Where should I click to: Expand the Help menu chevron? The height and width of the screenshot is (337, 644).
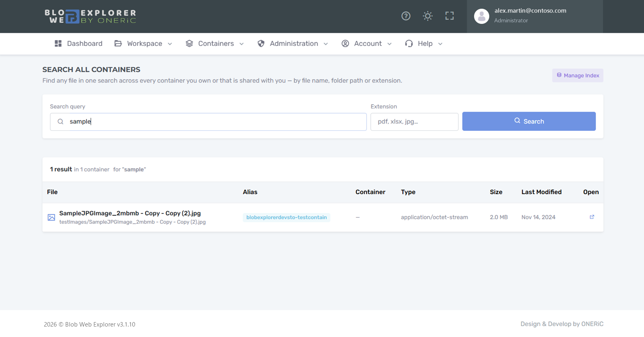(440, 44)
